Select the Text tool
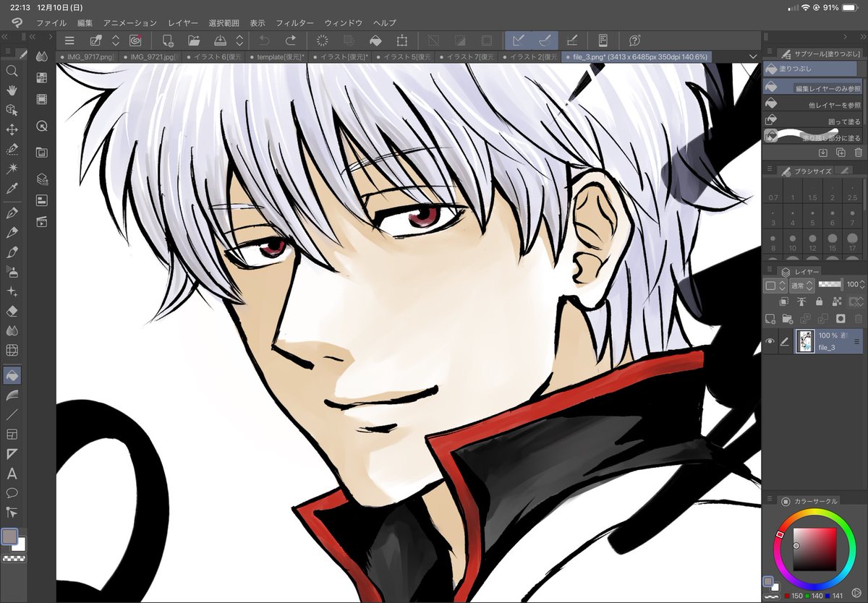The width and height of the screenshot is (868, 603). (x=12, y=474)
